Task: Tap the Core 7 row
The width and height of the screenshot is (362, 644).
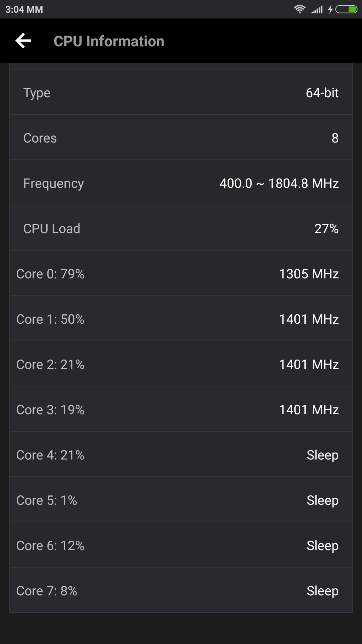Action: pos(181,591)
